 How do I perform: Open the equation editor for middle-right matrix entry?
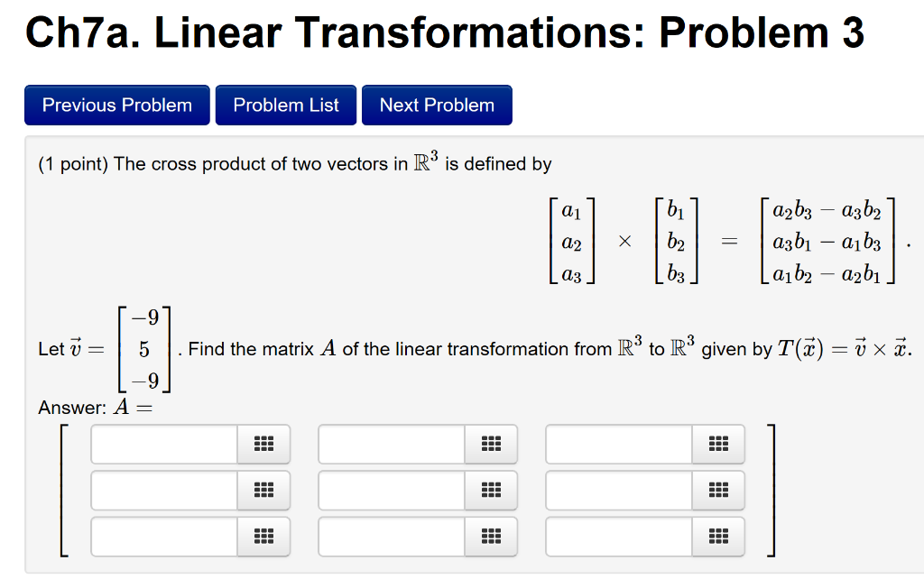pos(719,490)
